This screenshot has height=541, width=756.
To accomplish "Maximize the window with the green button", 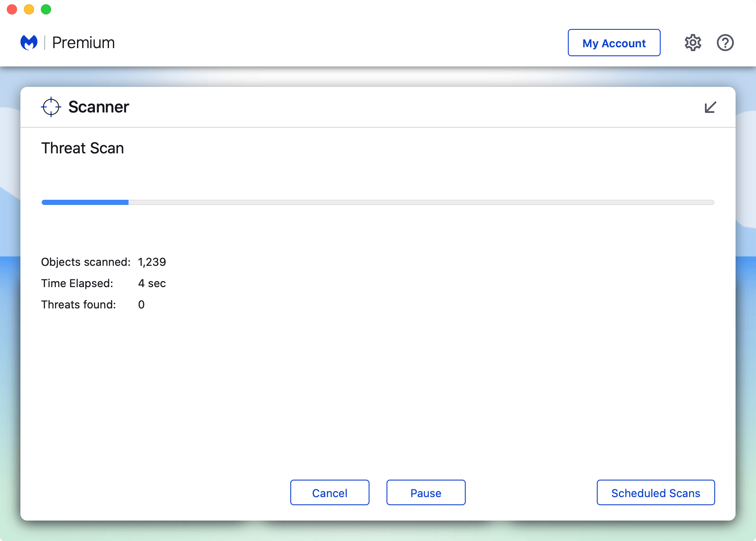I will coord(46,9).
